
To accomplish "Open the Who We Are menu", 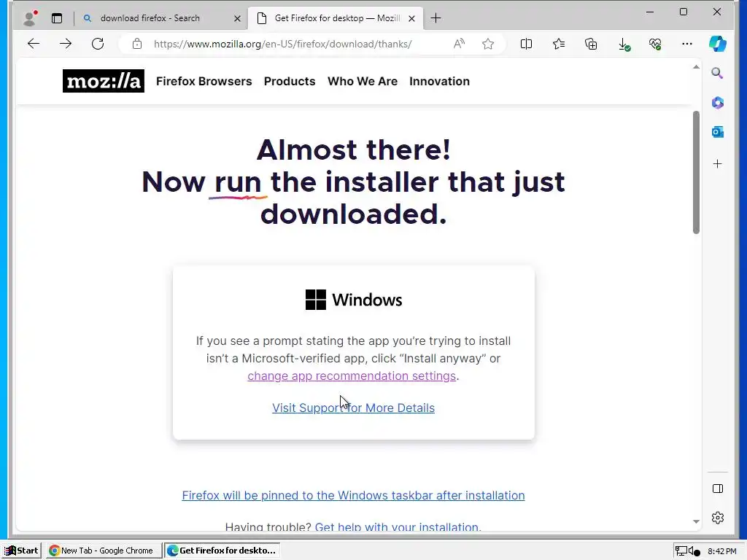I will [363, 82].
